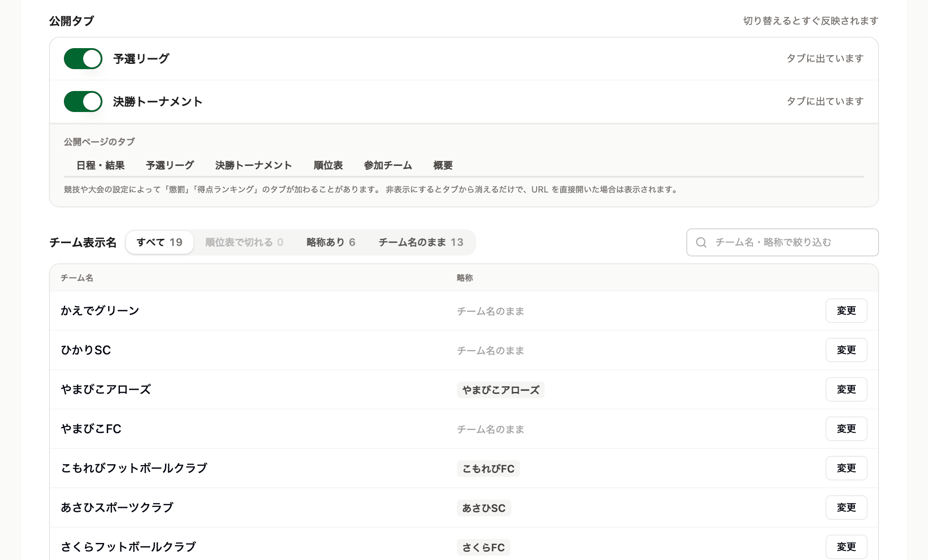
Task: Click the こもれびFC abbreviation badge
Action: point(489,469)
